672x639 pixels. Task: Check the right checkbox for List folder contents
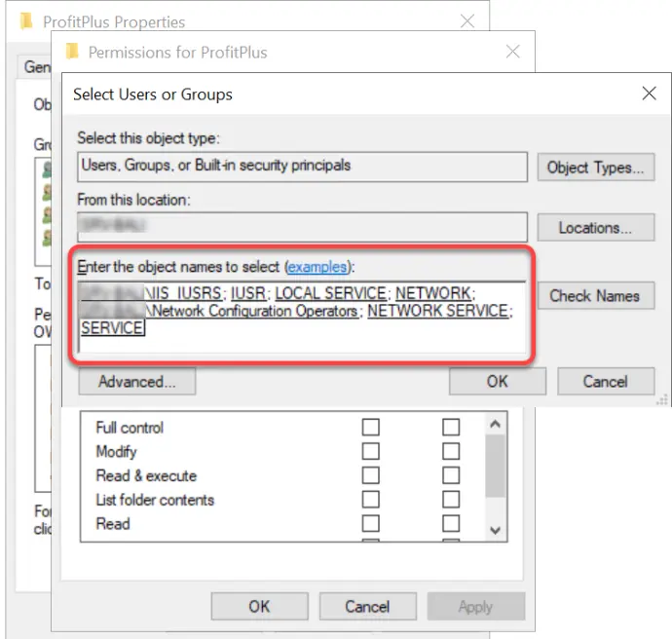[450, 500]
